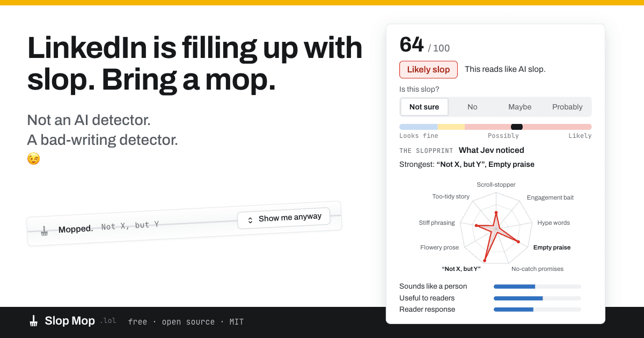This screenshot has height=338, width=644.
Task: Click the Not an AI detector. line
Action: click(89, 120)
